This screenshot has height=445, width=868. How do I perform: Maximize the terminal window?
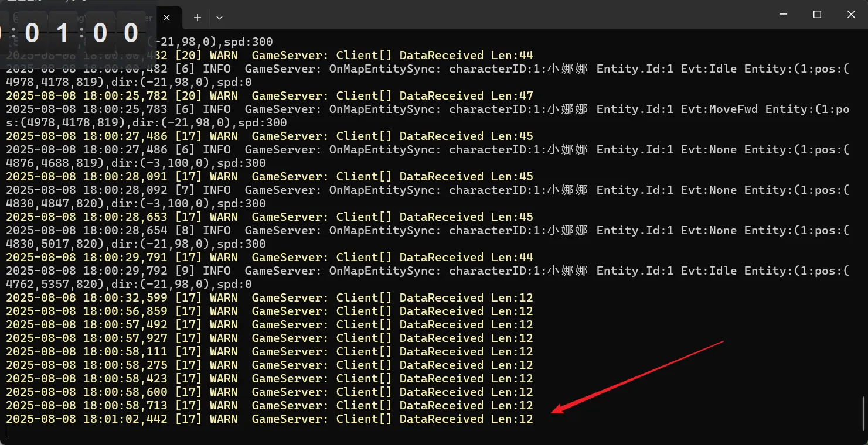click(817, 15)
